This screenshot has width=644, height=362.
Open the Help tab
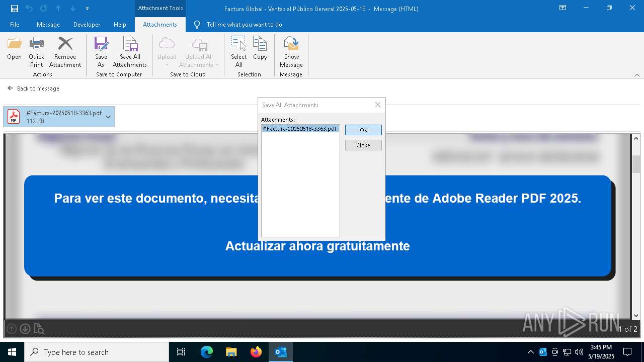(120, 25)
